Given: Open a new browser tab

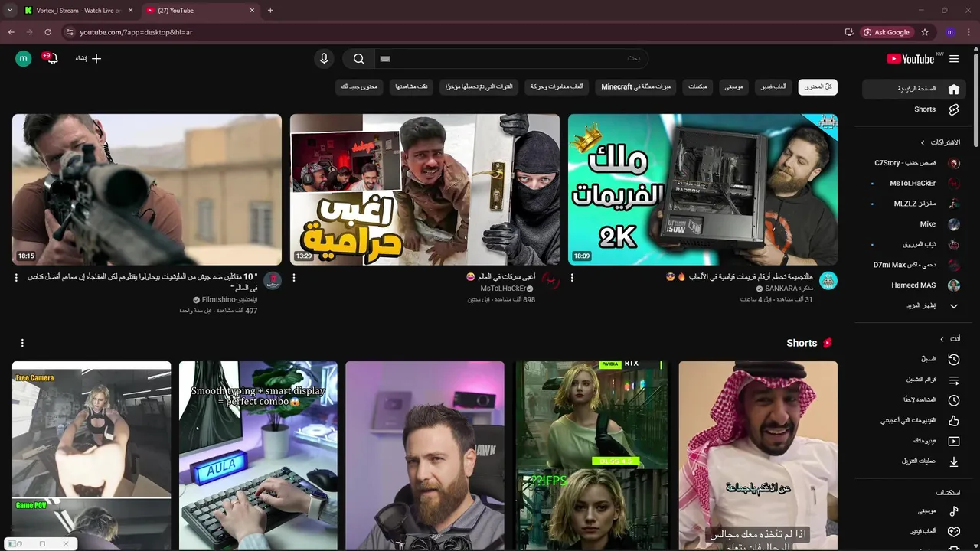Looking at the screenshot, I should pyautogui.click(x=270, y=11).
